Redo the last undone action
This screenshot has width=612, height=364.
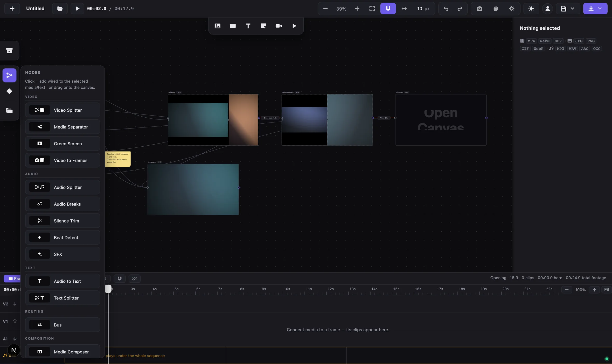pyautogui.click(x=460, y=9)
